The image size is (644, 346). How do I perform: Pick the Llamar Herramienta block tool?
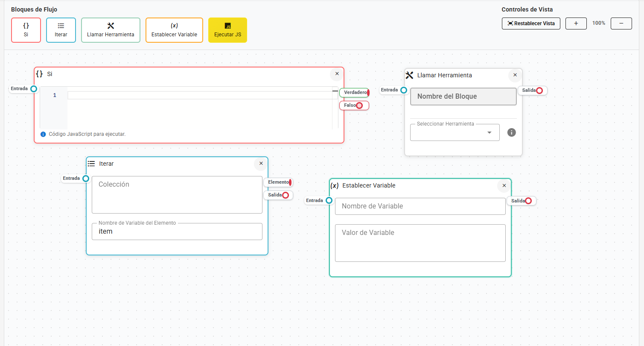click(111, 30)
